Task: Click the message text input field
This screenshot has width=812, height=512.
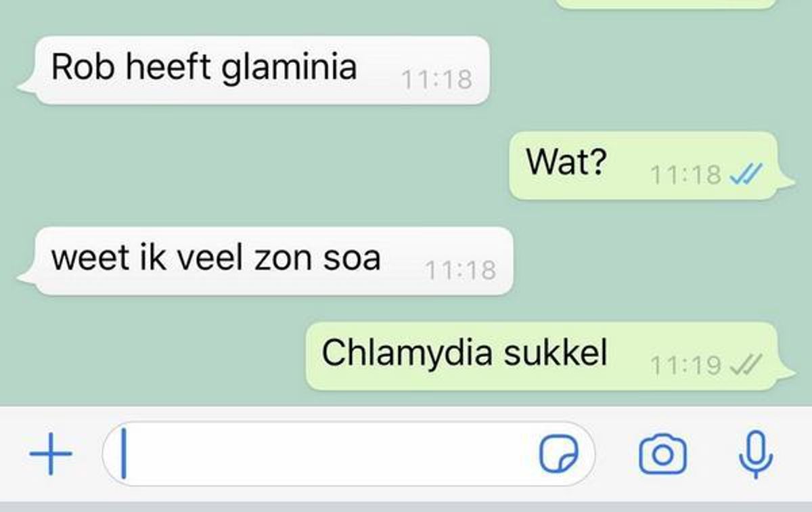Action: 348,454
